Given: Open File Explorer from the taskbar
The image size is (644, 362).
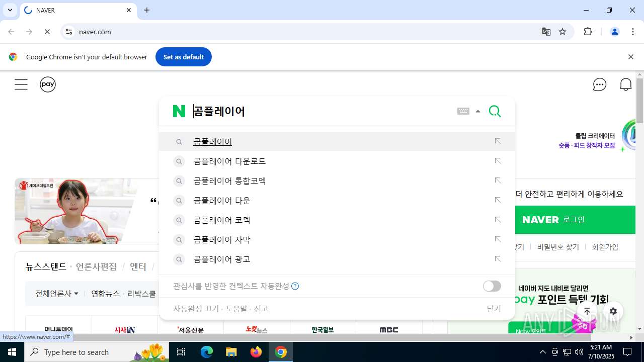Looking at the screenshot, I should [x=231, y=352].
